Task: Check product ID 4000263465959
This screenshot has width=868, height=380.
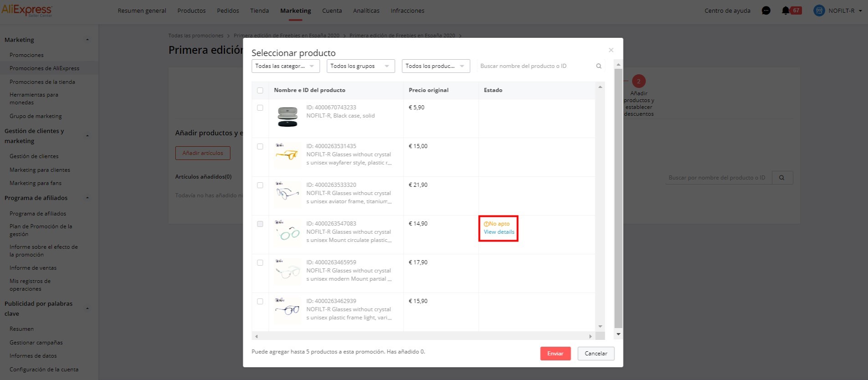Action: point(260,263)
